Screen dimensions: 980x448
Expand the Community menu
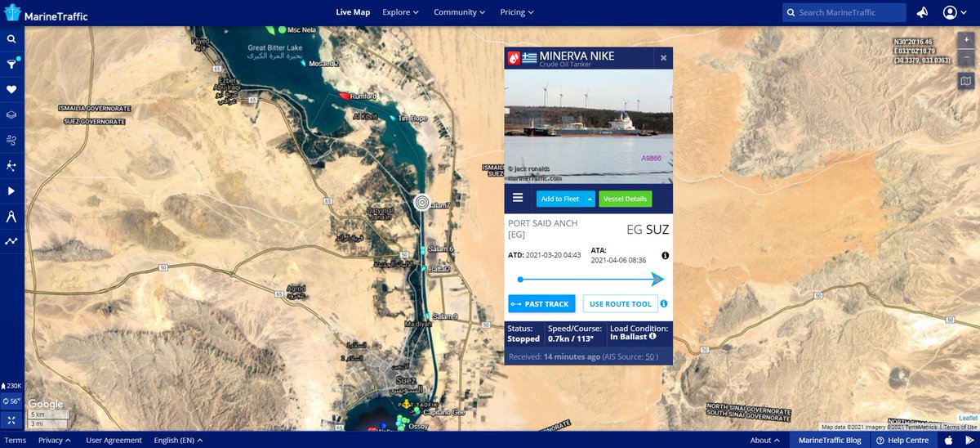[459, 12]
